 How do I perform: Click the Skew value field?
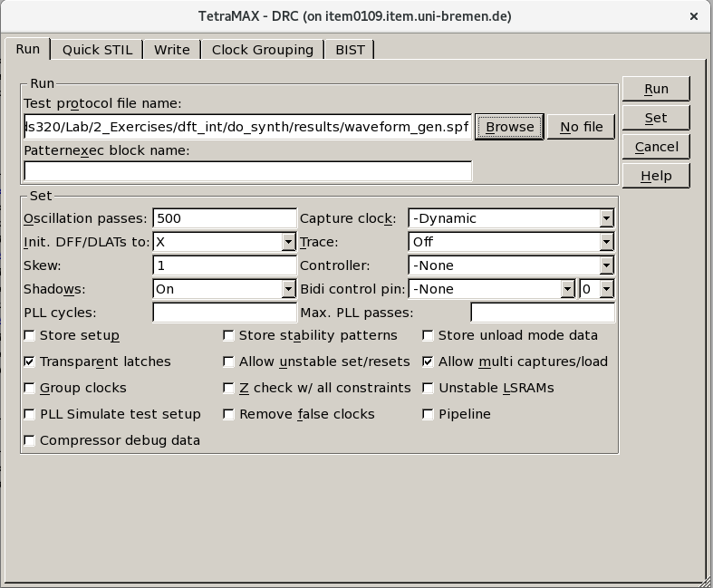[225, 265]
